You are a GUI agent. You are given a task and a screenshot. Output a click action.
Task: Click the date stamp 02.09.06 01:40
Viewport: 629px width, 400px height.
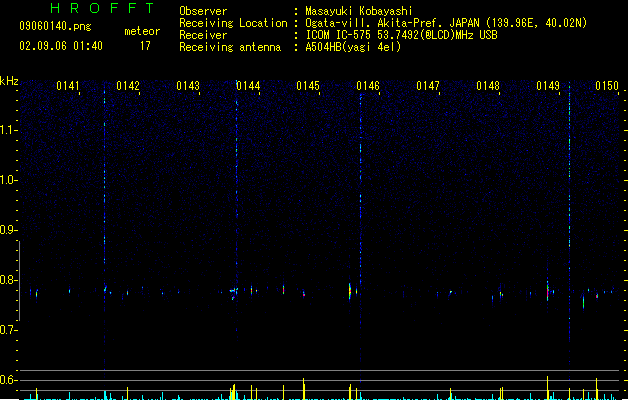[61, 46]
